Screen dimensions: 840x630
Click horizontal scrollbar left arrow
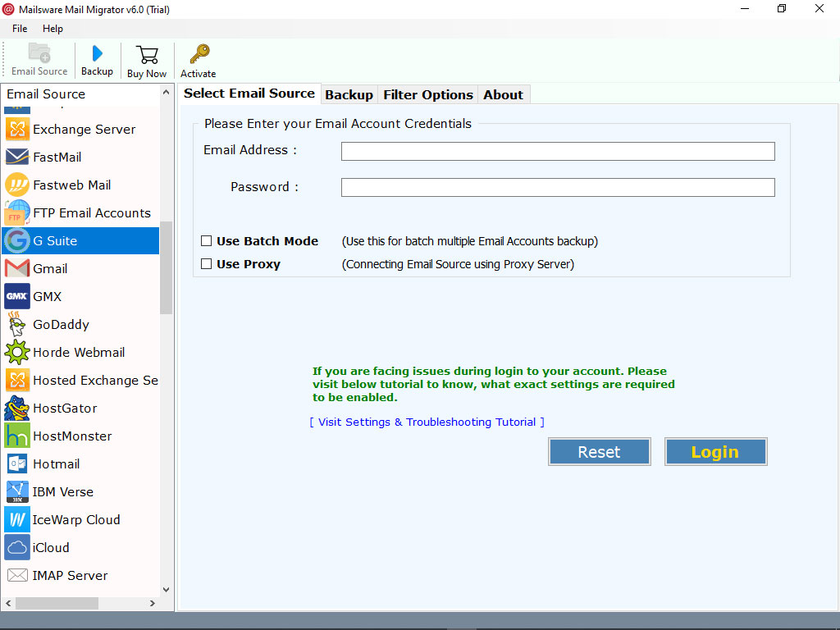click(8, 603)
